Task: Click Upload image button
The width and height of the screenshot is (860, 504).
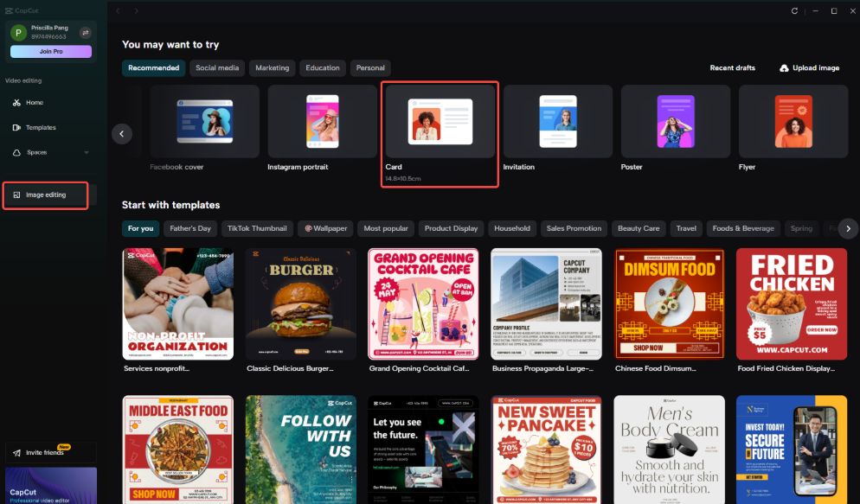Action: pos(810,68)
